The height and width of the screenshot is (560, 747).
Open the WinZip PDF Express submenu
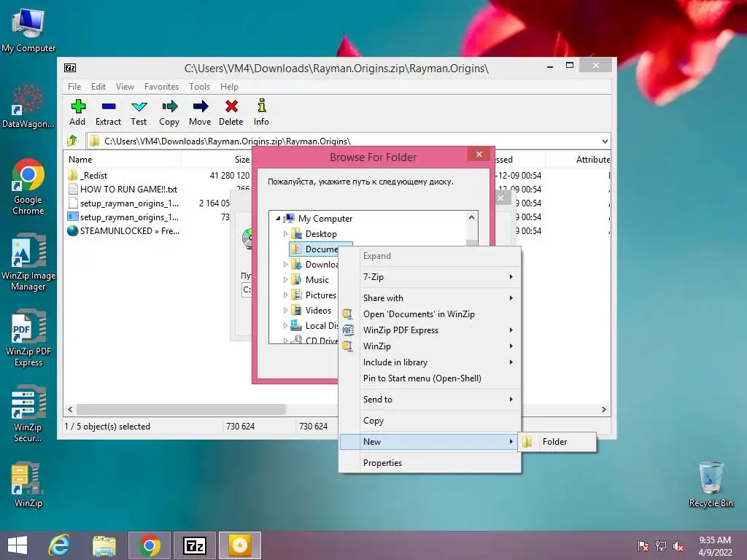click(430, 330)
